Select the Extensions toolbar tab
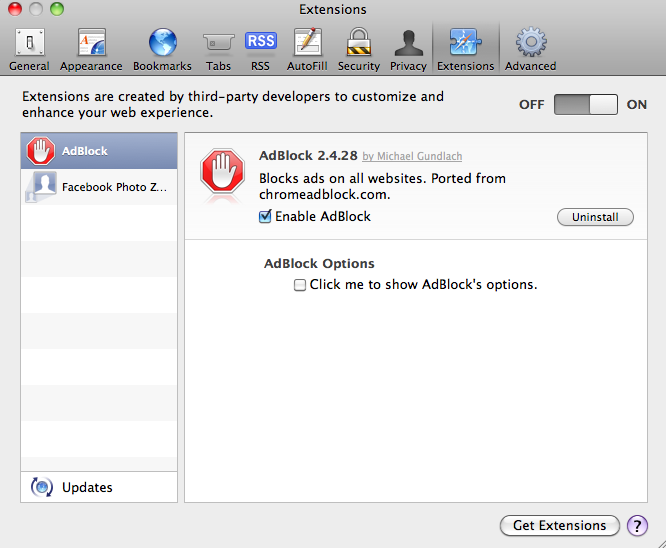Screen dimensions: 666x548 coord(465,49)
